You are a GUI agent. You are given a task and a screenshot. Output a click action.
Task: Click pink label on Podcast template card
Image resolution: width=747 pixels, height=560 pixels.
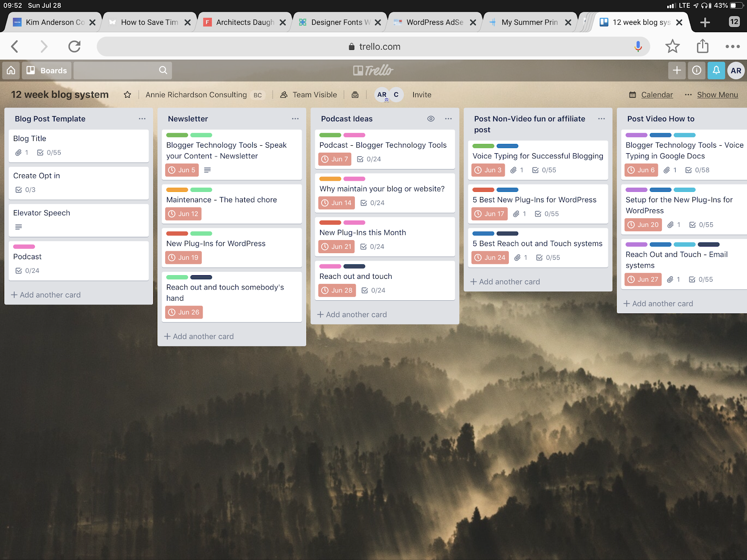[24, 247]
